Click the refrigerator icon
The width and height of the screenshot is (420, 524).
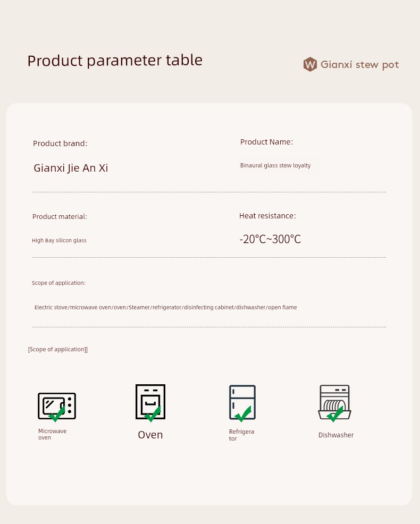point(242,402)
